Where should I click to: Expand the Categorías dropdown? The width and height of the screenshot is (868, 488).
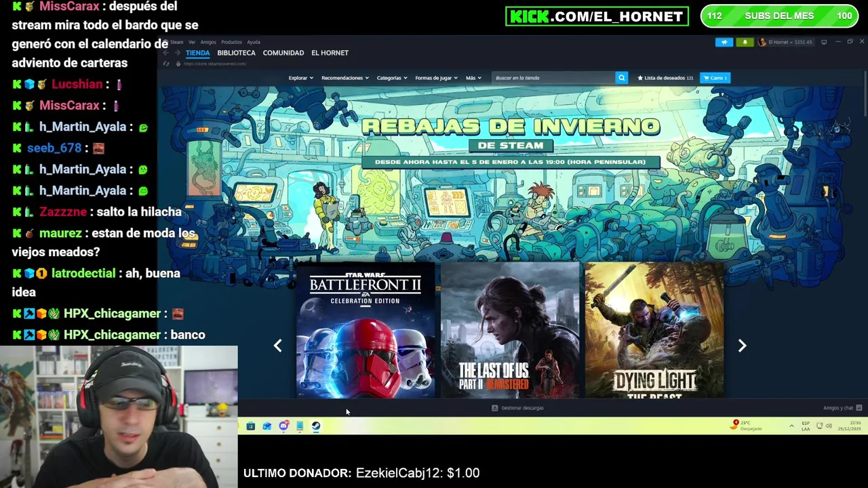click(392, 78)
